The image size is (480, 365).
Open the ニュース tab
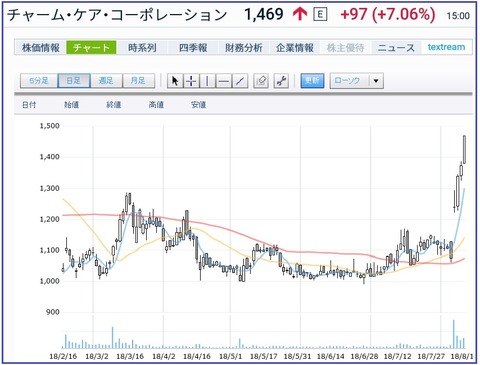point(396,47)
